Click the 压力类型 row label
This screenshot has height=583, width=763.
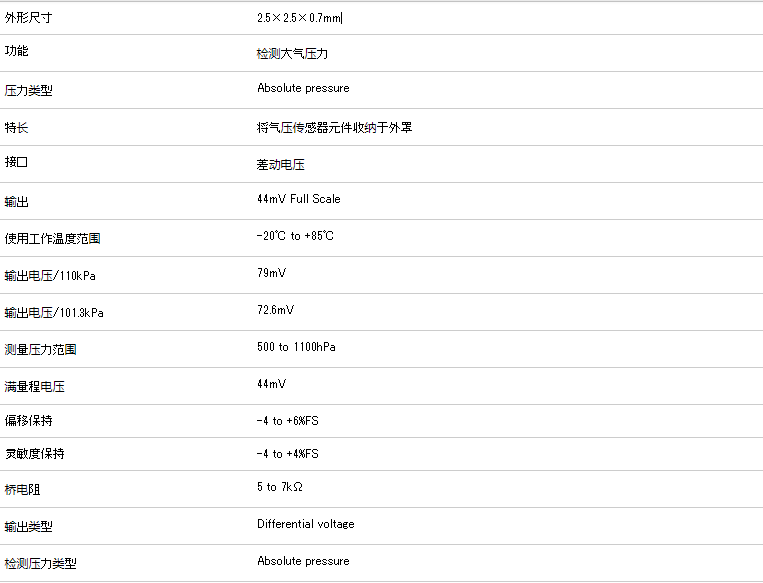click(x=29, y=91)
